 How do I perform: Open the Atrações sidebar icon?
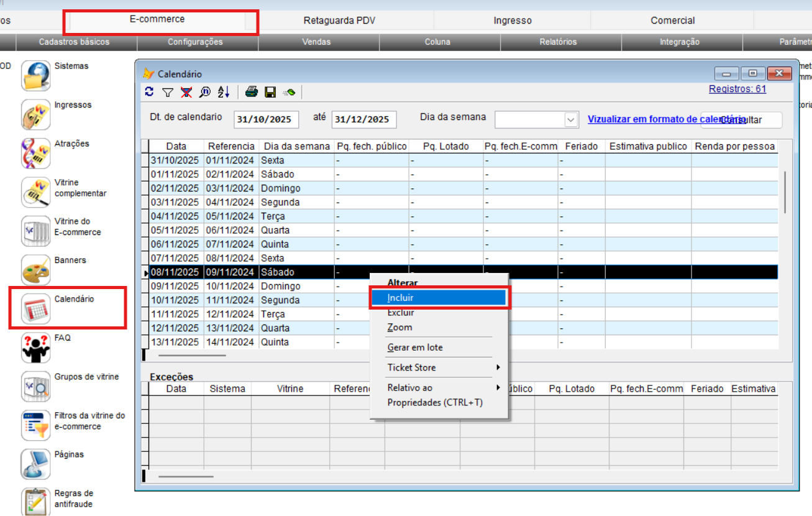(x=36, y=154)
